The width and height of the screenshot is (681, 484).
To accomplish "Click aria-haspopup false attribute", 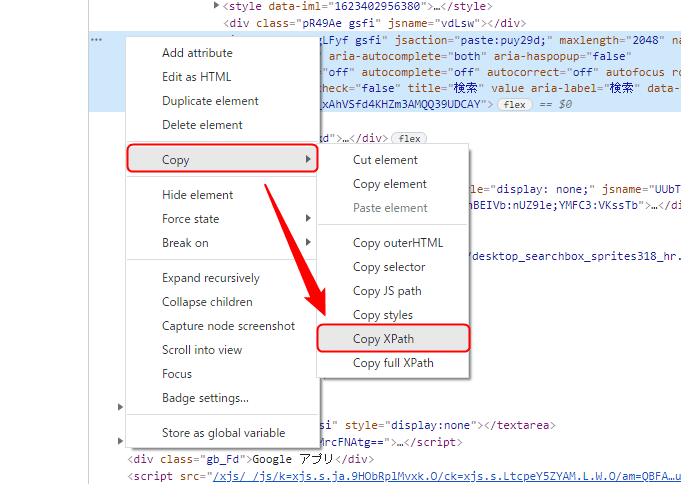I will [x=562, y=56].
